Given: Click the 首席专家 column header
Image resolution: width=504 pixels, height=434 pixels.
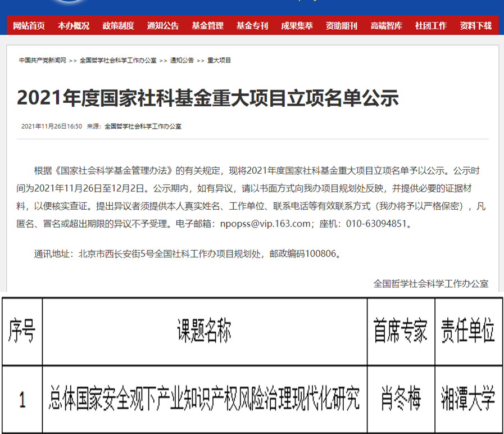Looking at the screenshot, I should pos(401,331).
